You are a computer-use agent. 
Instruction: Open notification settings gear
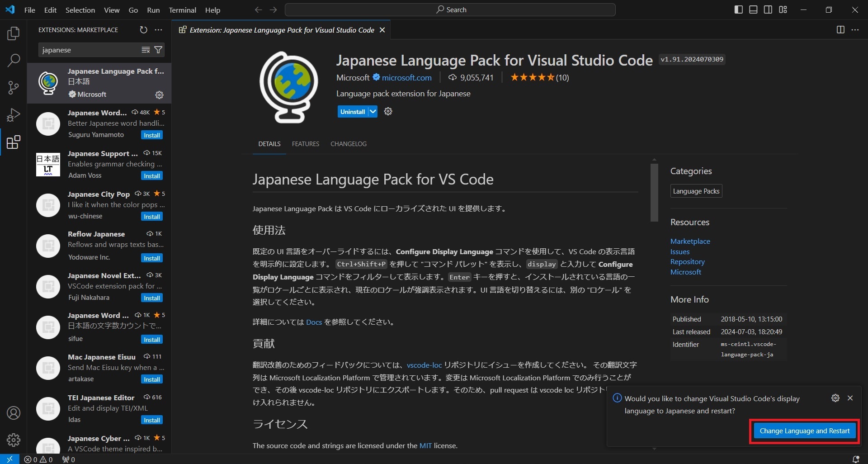[835, 398]
